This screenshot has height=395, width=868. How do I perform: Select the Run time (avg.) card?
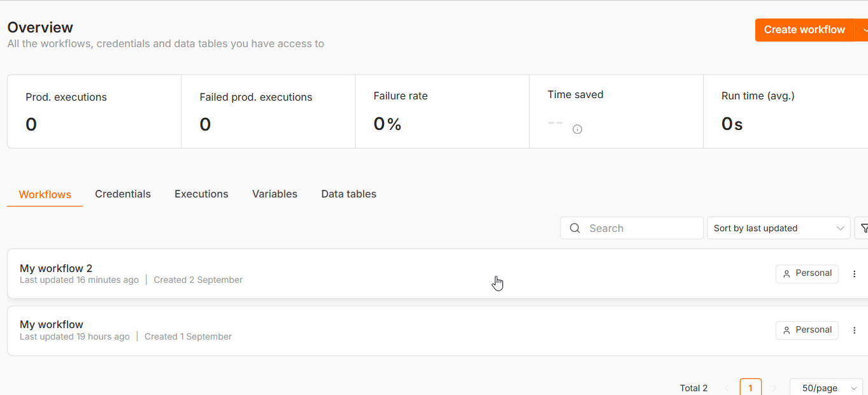[786, 111]
